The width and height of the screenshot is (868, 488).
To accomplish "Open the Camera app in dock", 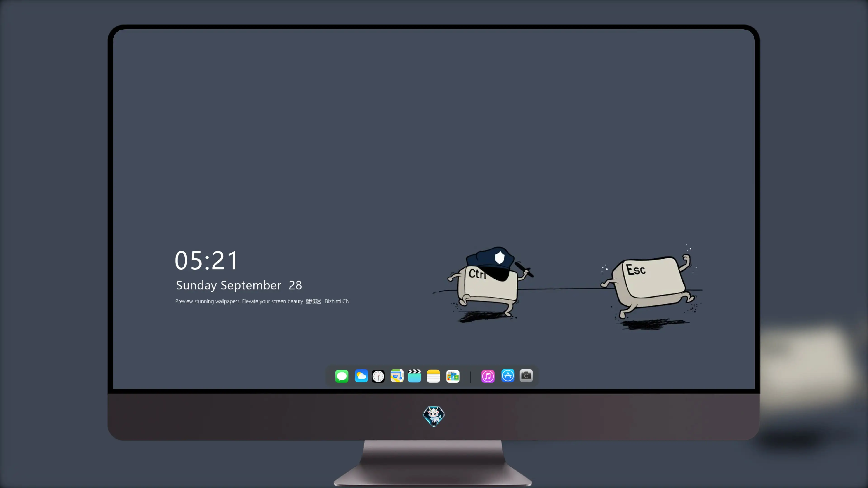I will click(x=526, y=375).
